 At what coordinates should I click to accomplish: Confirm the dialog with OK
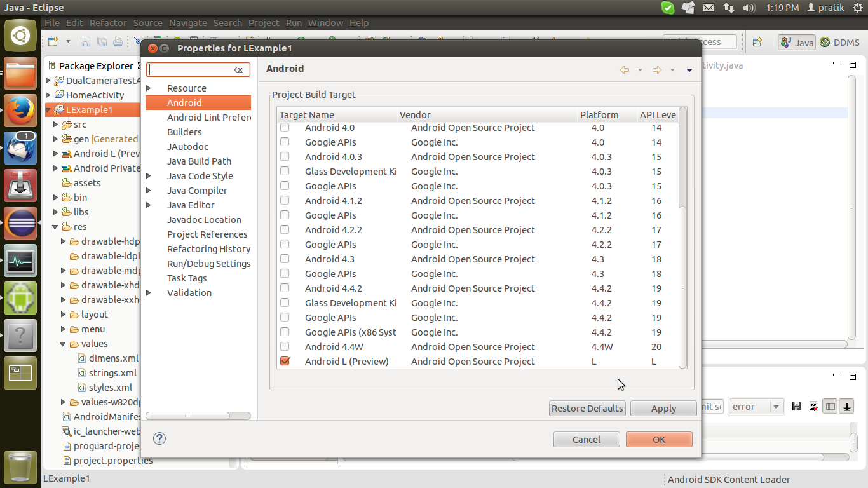tap(659, 440)
